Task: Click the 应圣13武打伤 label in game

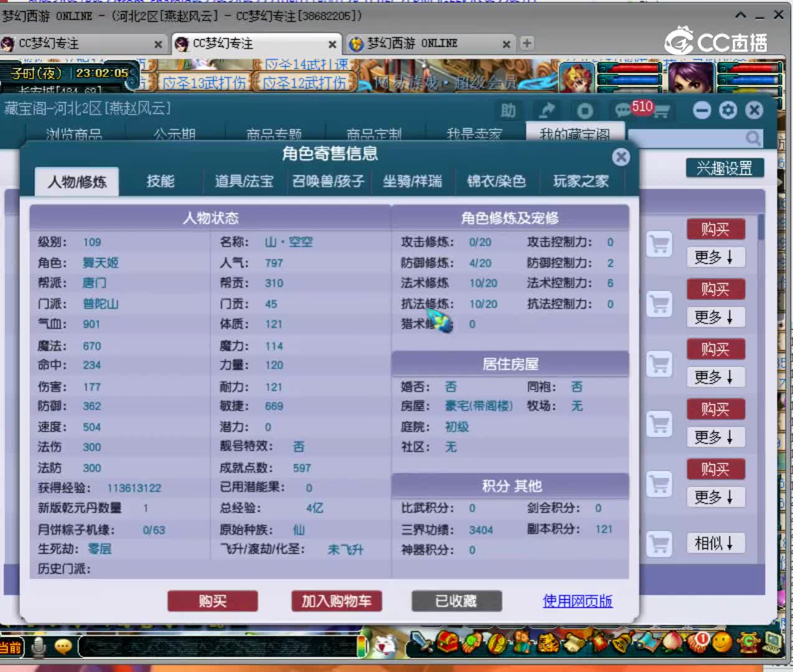Action: (204, 82)
